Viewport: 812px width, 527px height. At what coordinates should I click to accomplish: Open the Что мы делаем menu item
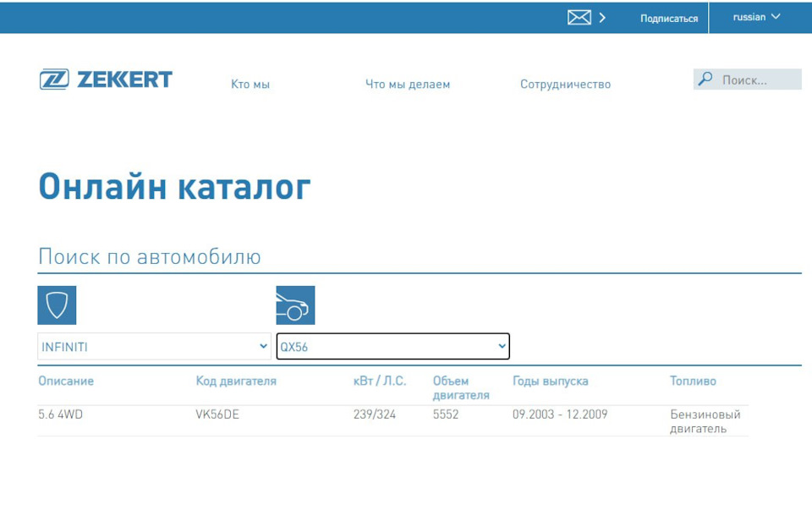point(407,84)
